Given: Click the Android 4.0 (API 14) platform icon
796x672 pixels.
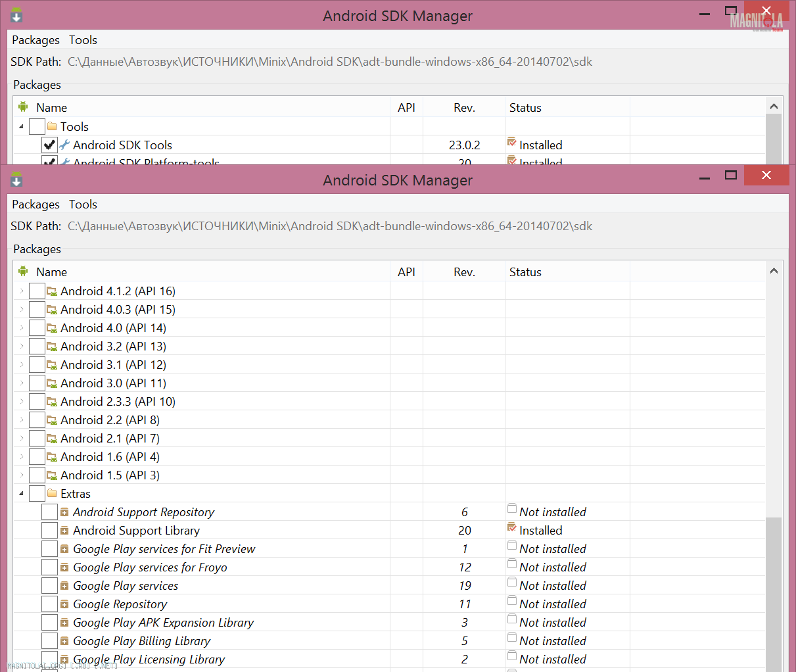Looking at the screenshot, I should (52, 328).
